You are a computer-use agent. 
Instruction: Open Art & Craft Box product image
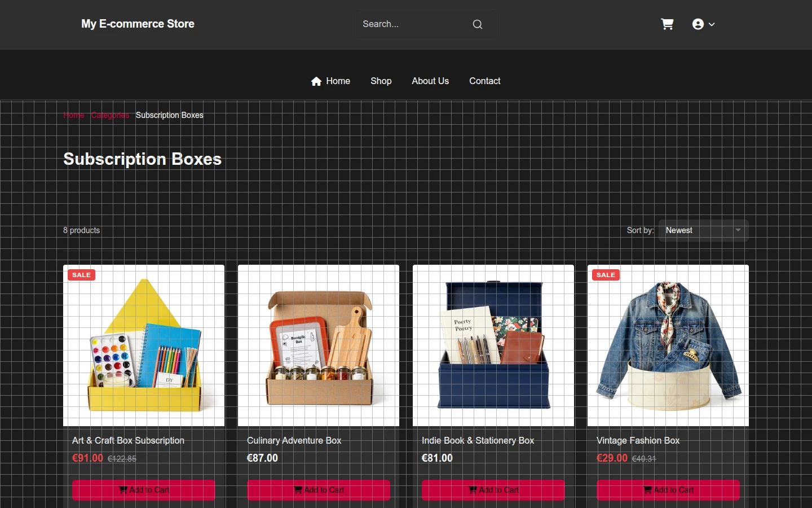point(144,345)
